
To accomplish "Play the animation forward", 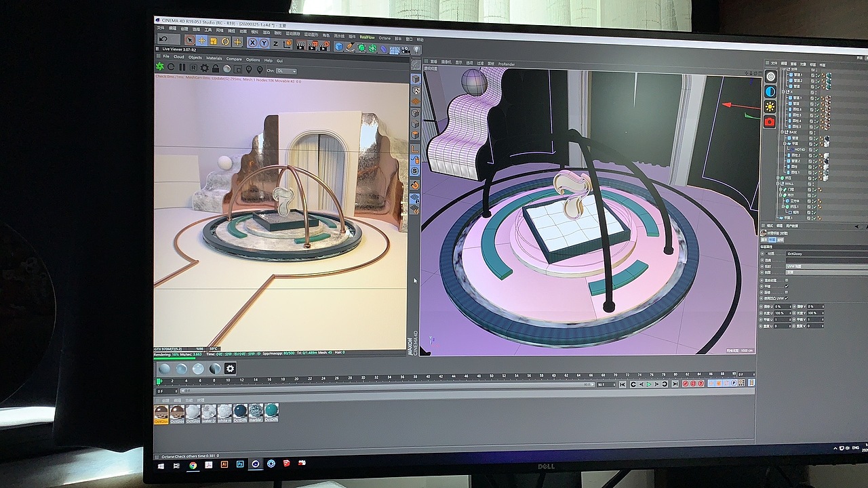I will pos(650,384).
